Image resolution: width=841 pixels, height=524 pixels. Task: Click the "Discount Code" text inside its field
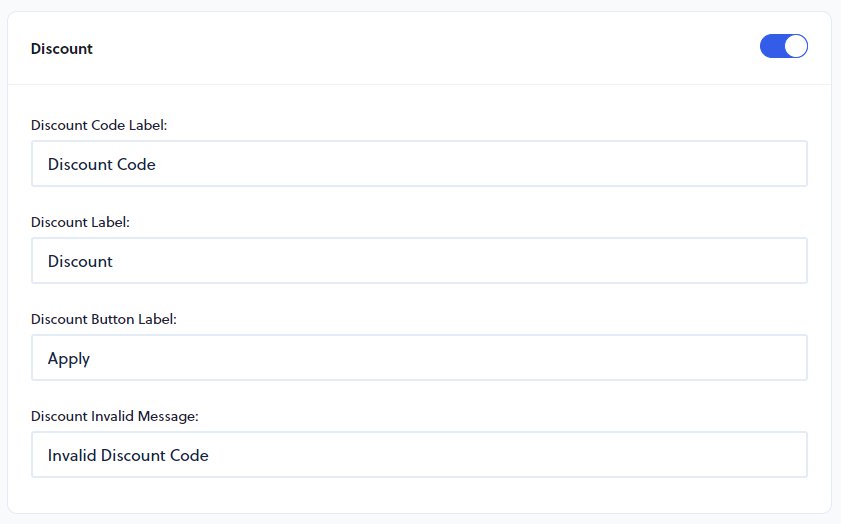102,164
